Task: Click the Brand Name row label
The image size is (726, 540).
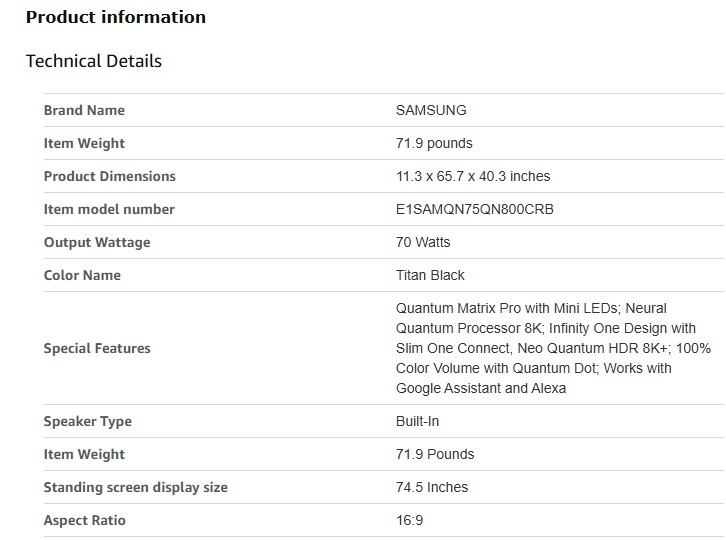Action: 84,110
